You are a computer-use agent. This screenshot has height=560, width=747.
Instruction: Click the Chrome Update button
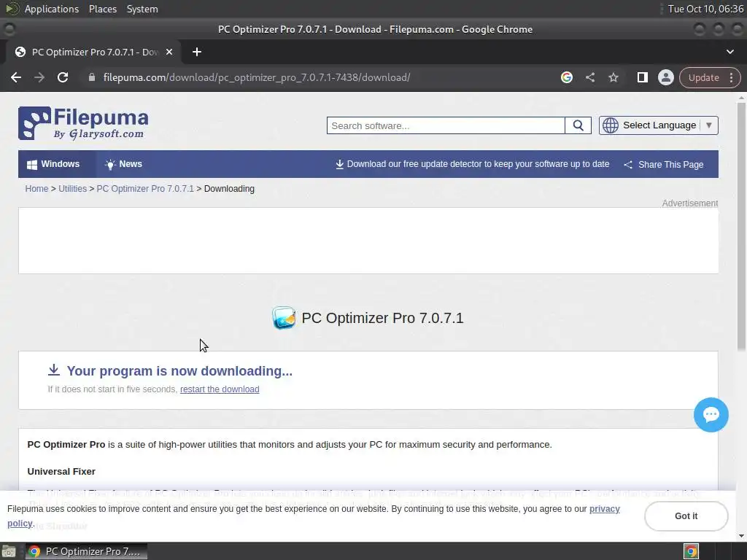(710, 77)
